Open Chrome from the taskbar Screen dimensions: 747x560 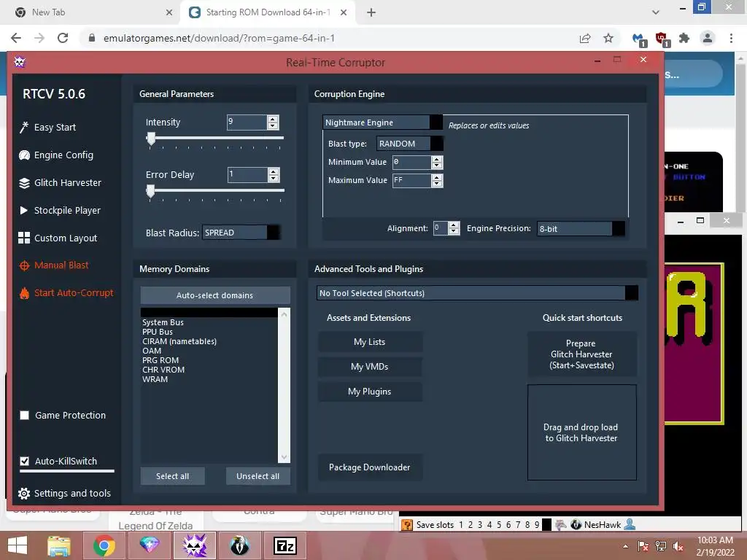[104, 545]
